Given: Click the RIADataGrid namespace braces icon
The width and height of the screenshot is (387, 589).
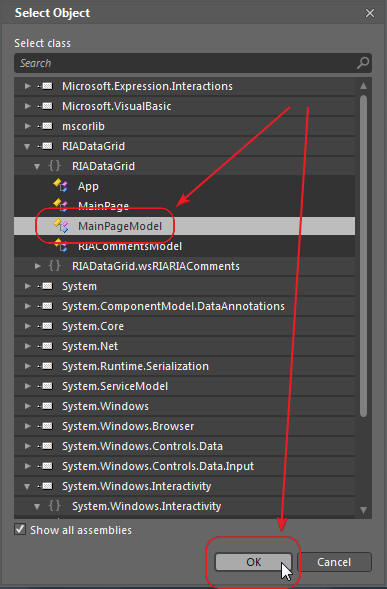Looking at the screenshot, I should (54, 166).
